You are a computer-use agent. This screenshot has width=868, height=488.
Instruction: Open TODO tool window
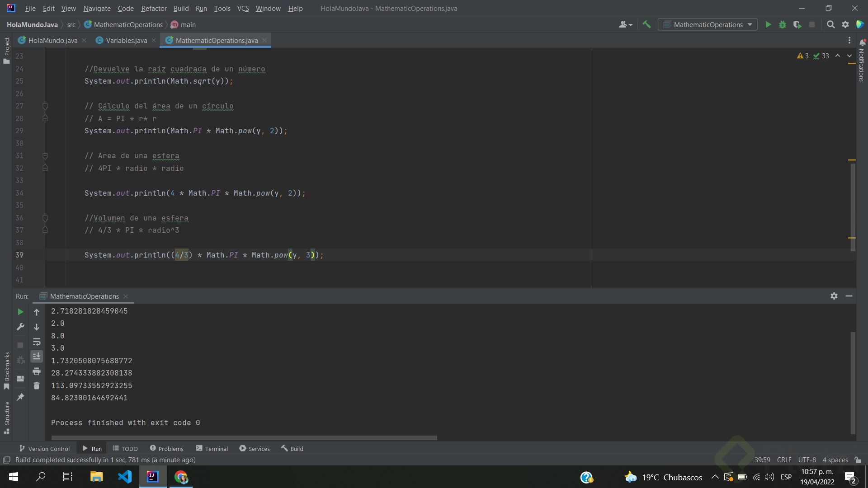[125, 448]
